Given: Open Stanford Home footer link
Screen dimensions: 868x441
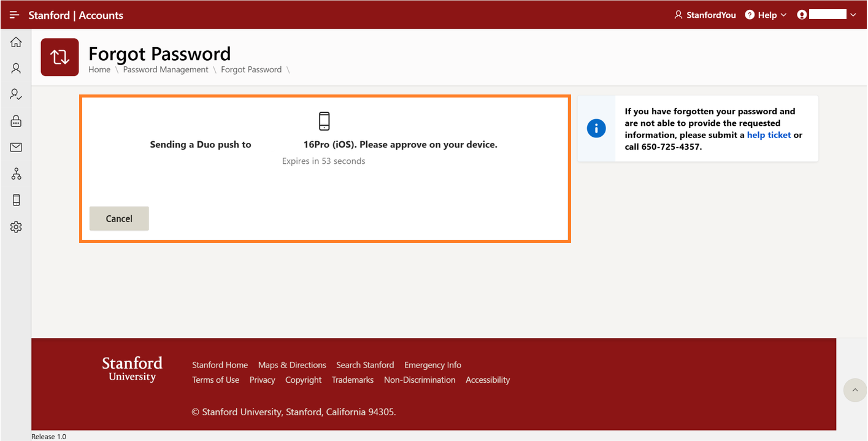Looking at the screenshot, I should pyautogui.click(x=220, y=365).
